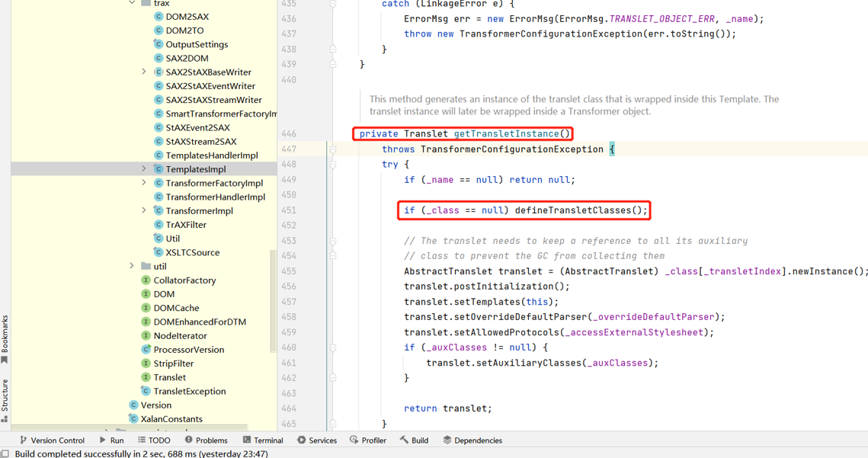This screenshot has height=458, width=868.
Task: Fold the getTransletInstance method at line 447
Action: tap(333, 149)
